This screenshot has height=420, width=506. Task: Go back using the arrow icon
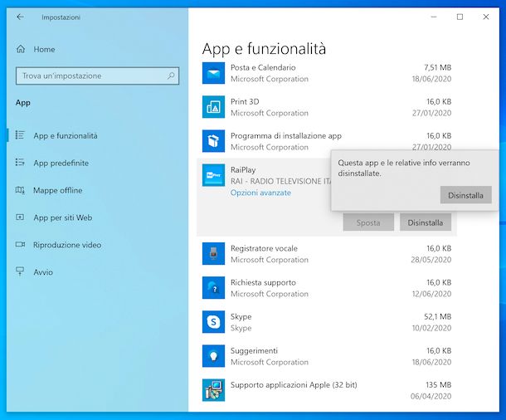pos(21,17)
